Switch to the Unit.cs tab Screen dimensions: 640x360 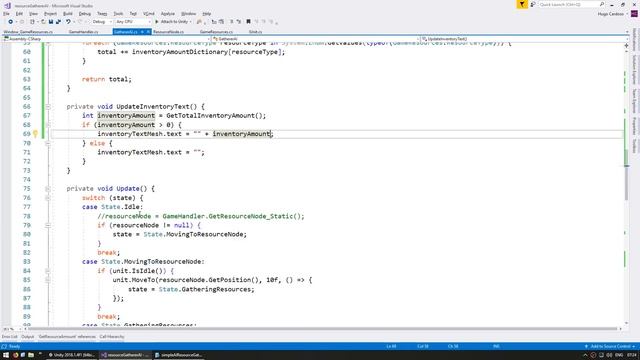tap(255, 32)
